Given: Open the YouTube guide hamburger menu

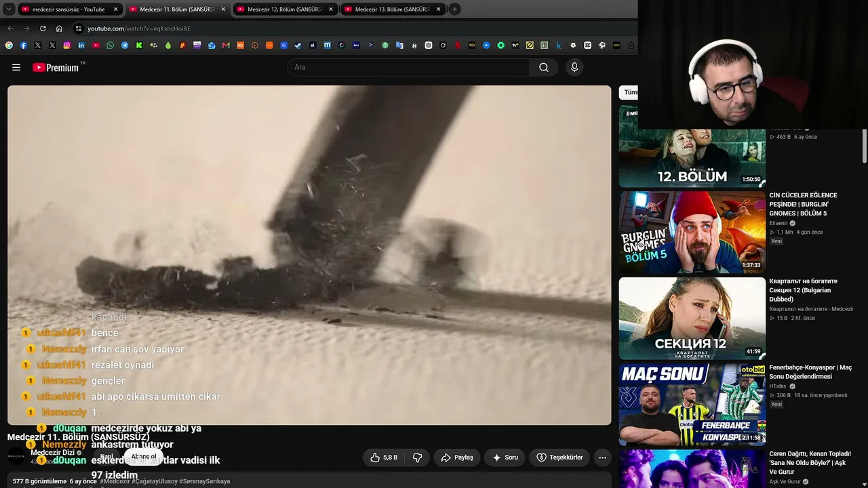Looking at the screenshot, I should (16, 67).
